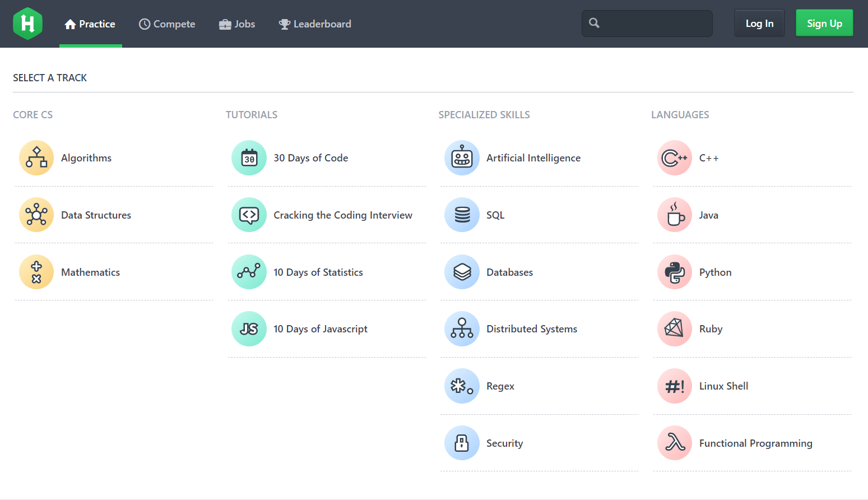Choose the C++ language link
Screen dimensions: 868x500
[x=709, y=158]
